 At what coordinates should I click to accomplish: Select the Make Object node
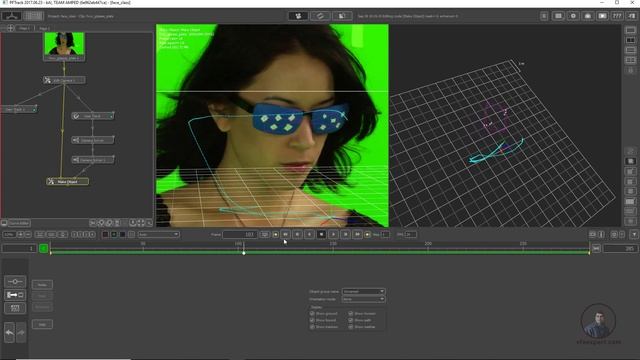pos(67,181)
